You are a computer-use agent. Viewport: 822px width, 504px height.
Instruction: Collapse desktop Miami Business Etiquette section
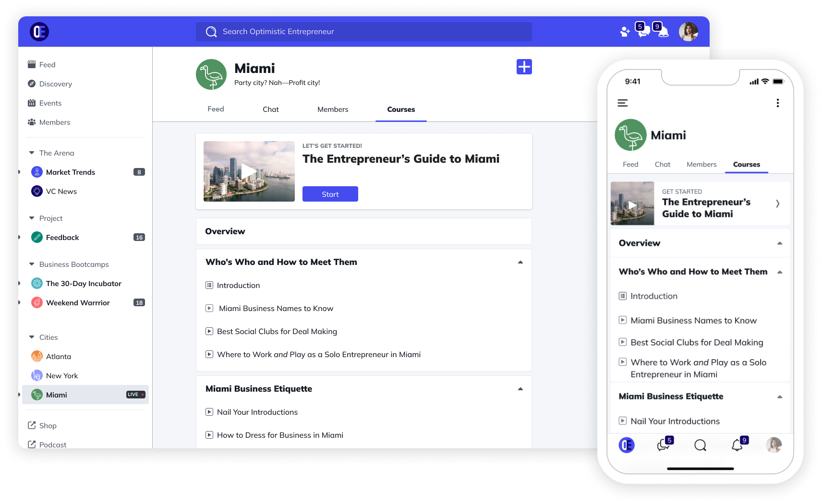tap(520, 389)
